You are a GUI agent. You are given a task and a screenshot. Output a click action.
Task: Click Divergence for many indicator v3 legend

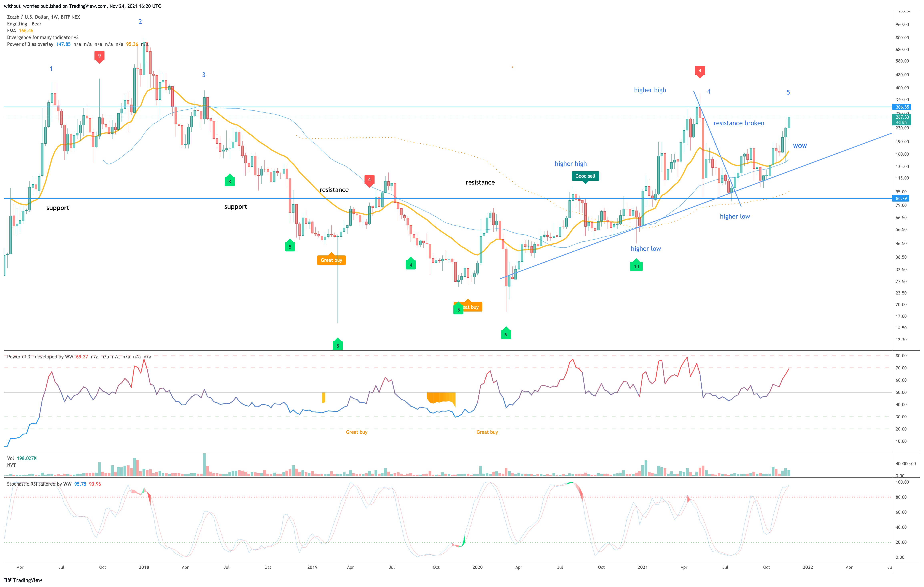(x=43, y=38)
